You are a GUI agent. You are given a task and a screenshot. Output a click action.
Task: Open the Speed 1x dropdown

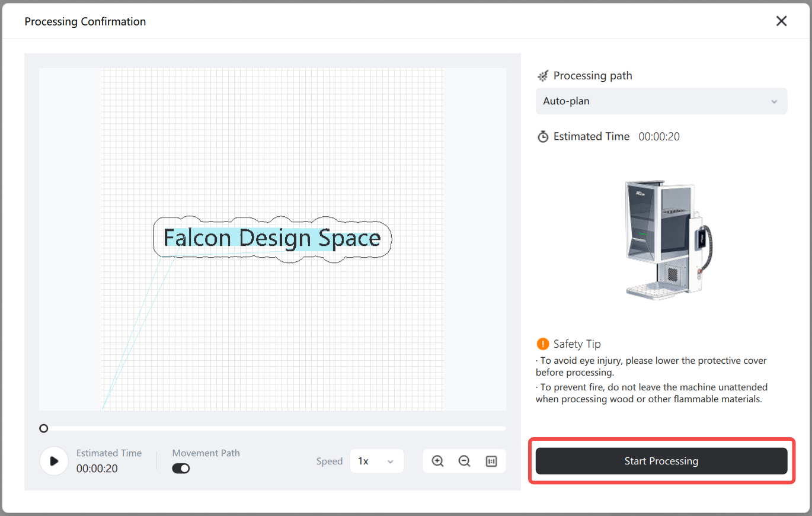point(377,461)
